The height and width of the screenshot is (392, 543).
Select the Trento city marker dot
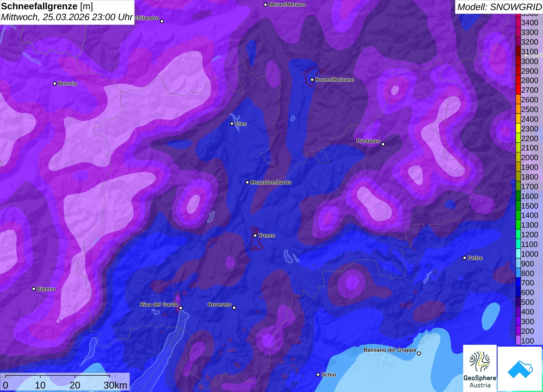click(255, 235)
